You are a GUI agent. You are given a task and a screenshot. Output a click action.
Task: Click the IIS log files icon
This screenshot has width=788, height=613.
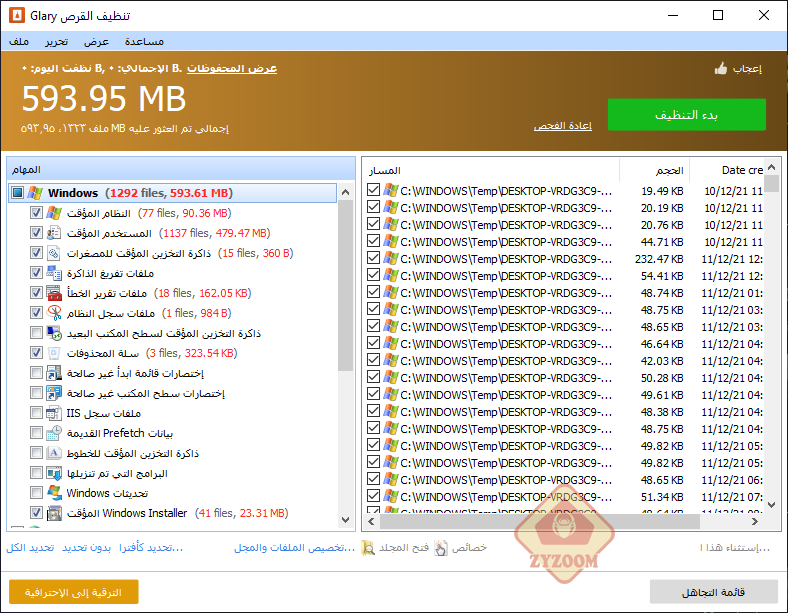pos(54,413)
